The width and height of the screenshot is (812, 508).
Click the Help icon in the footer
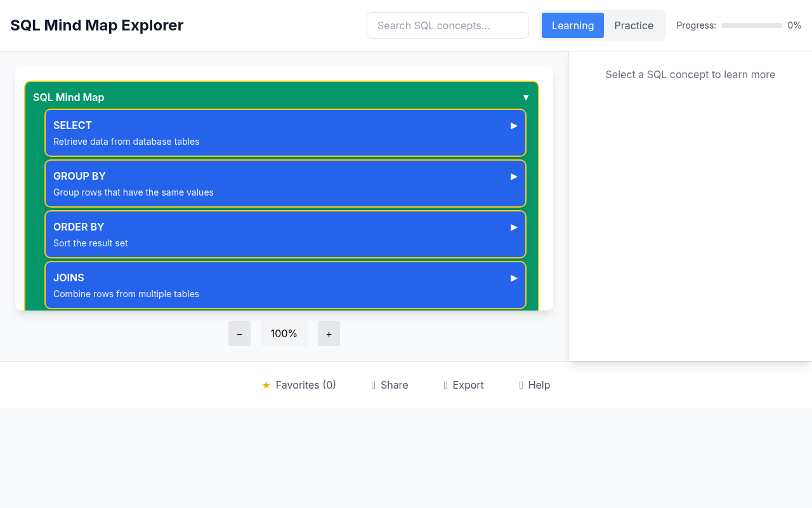[520, 385]
